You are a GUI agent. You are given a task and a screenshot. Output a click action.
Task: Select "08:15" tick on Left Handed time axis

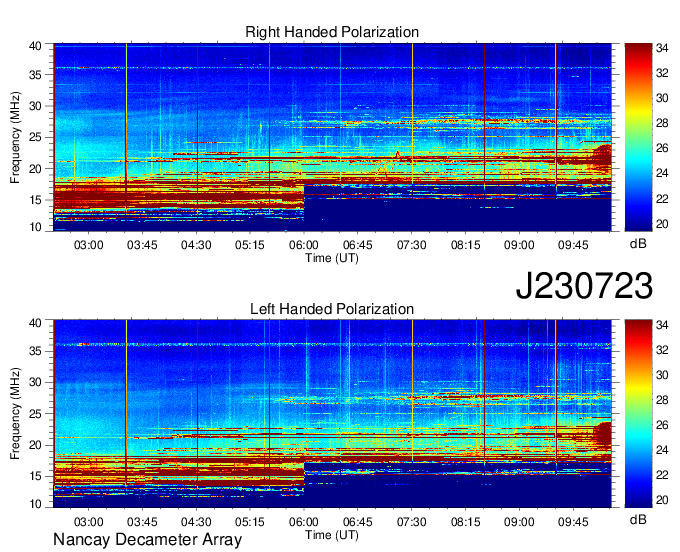click(x=465, y=522)
